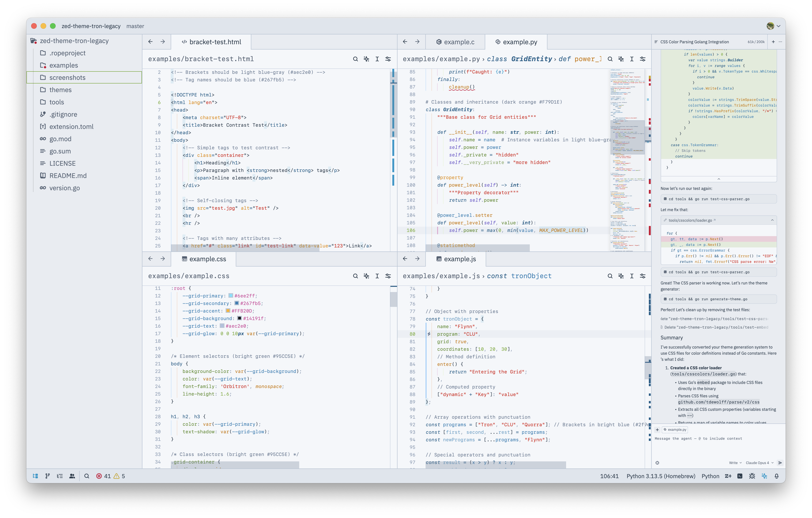Select the bracket-test.html tab
The height and width of the screenshot is (518, 812).
(x=211, y=42)
